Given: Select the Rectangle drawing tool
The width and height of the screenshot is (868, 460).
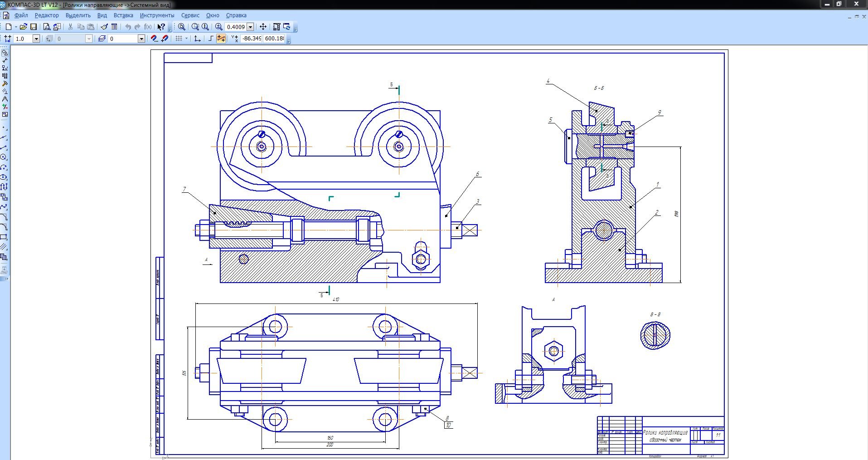Looking at the screenshot, I should 4,237.
